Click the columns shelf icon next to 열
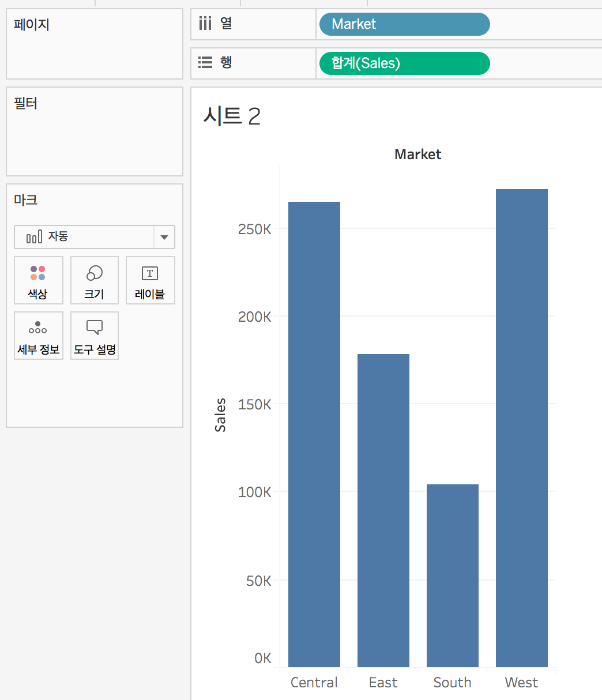The width and height of the screenshot is (602, 700). (205, 24)
